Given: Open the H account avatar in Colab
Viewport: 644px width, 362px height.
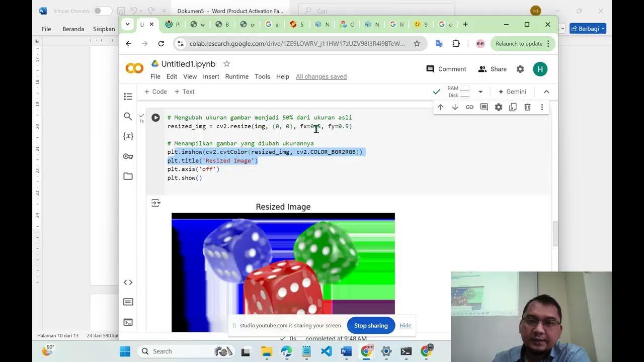Looking at the screenshot, I should tap(540, 69).
